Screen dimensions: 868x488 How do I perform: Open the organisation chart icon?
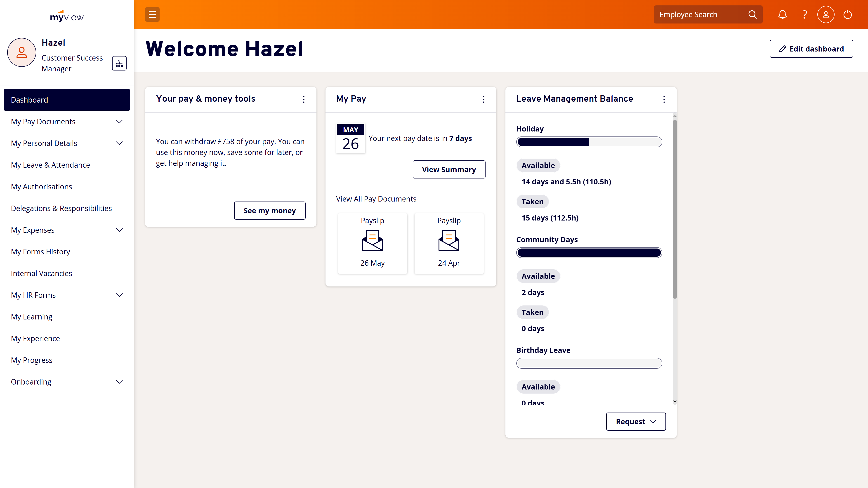[x=119, y=63]
